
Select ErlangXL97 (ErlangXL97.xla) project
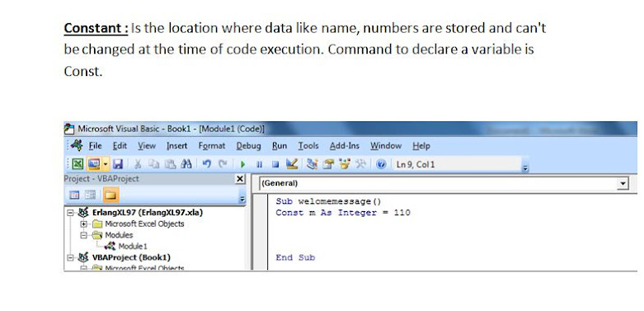(148, 213)
